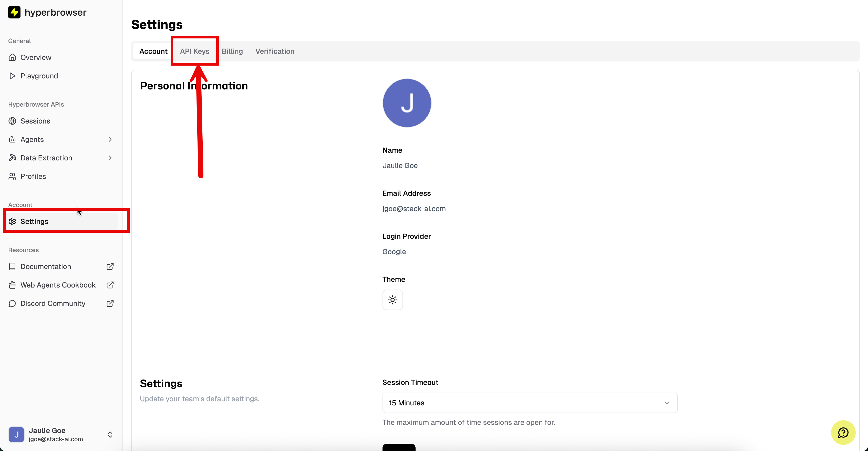
Task: Click the round J profile avatar
Action: point(407,103)
